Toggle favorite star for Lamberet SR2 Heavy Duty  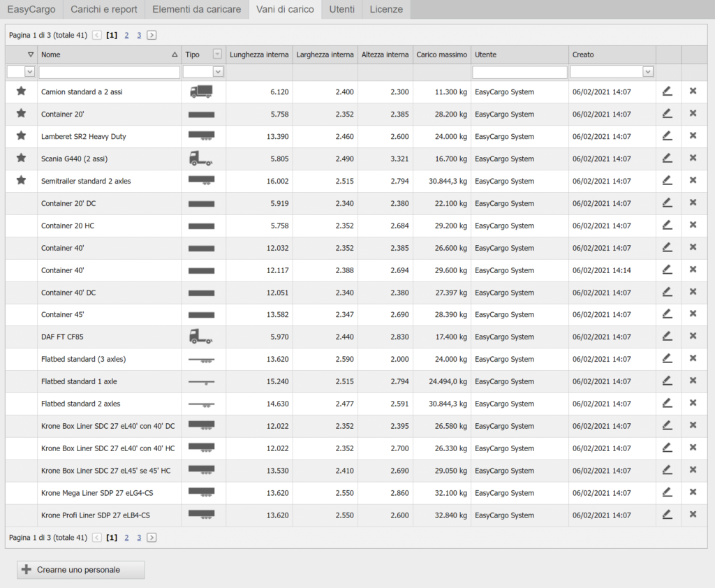(x=21, y=135)
